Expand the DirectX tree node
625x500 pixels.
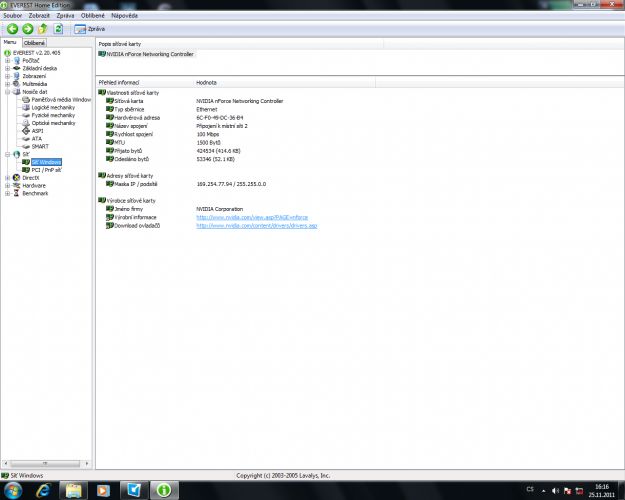point(7,178)
